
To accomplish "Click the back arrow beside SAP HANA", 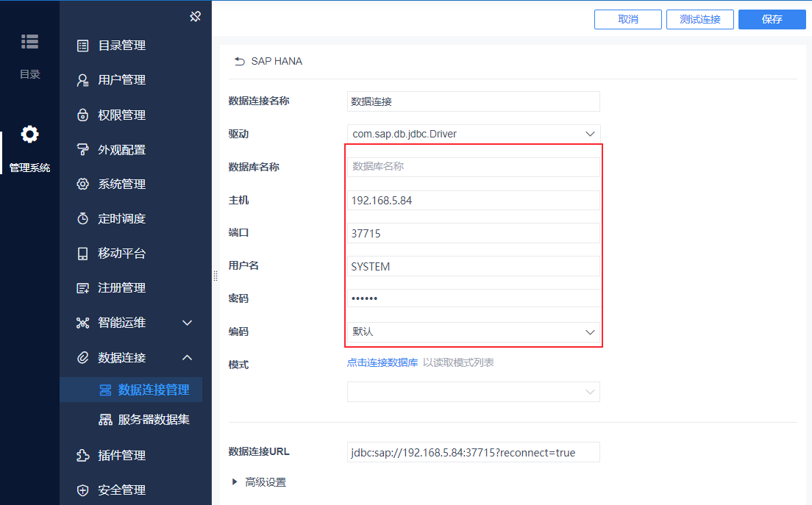I will pyautogui.click(x=239, y=62).
